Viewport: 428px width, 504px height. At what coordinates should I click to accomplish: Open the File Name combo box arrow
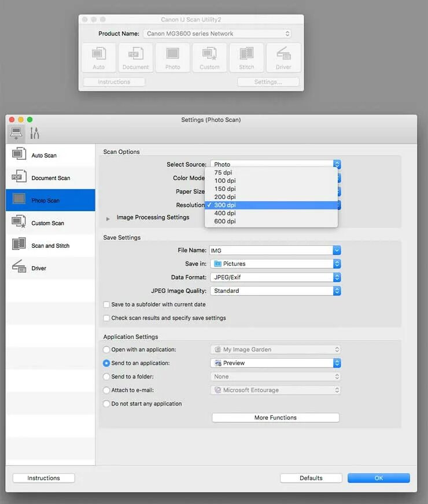click(x=337, y=250)
